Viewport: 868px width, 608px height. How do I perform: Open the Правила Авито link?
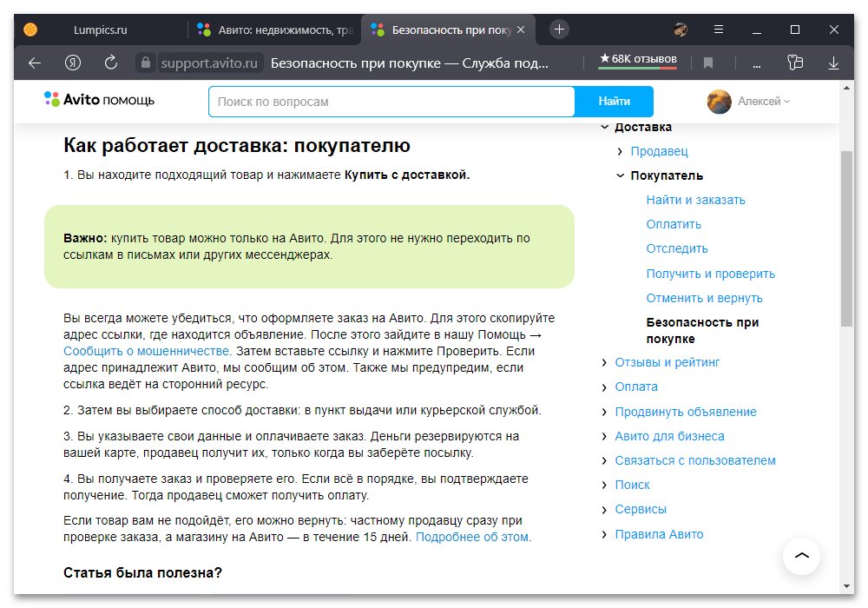659,534
